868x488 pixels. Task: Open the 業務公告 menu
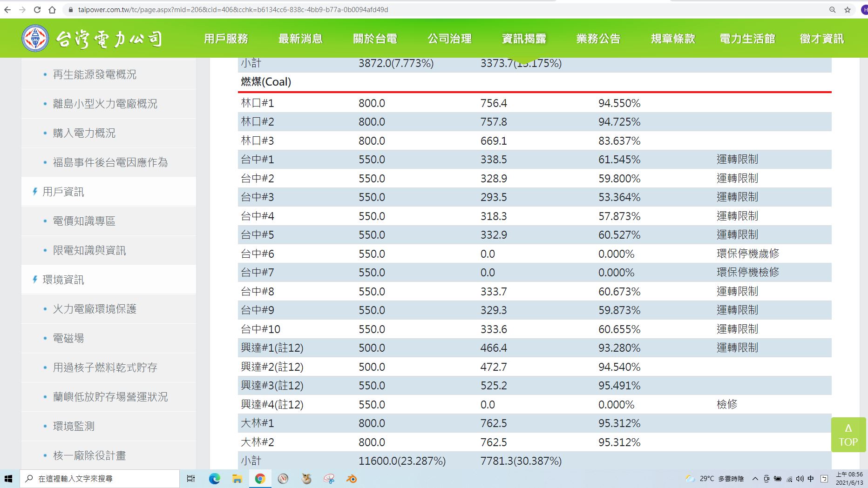point(598,39)
